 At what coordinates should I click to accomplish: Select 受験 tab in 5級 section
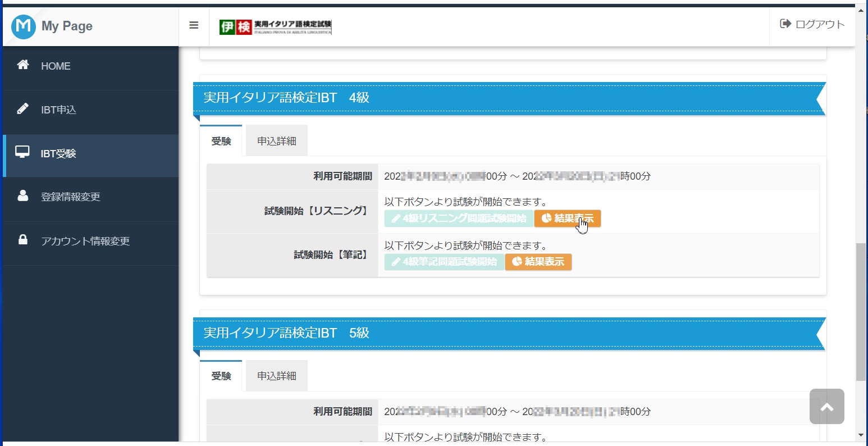[221, 376]
